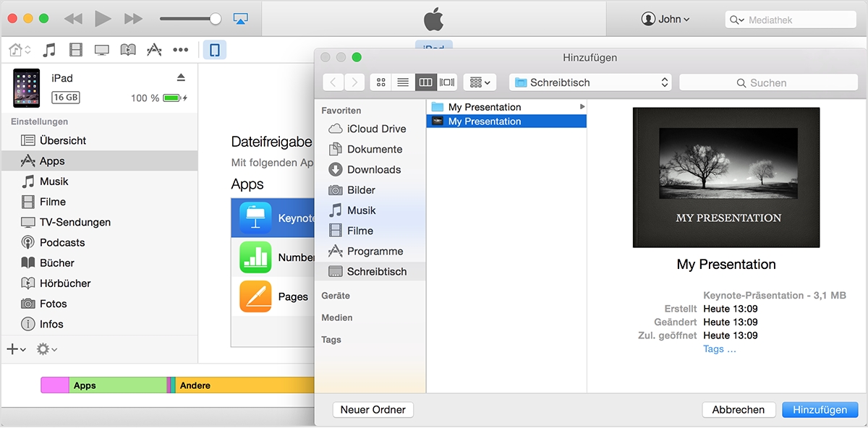This screenshot has width=868, height=428.
Task: Switch dialog to column view
Action: pyautogui.click(x=426, y=82)
